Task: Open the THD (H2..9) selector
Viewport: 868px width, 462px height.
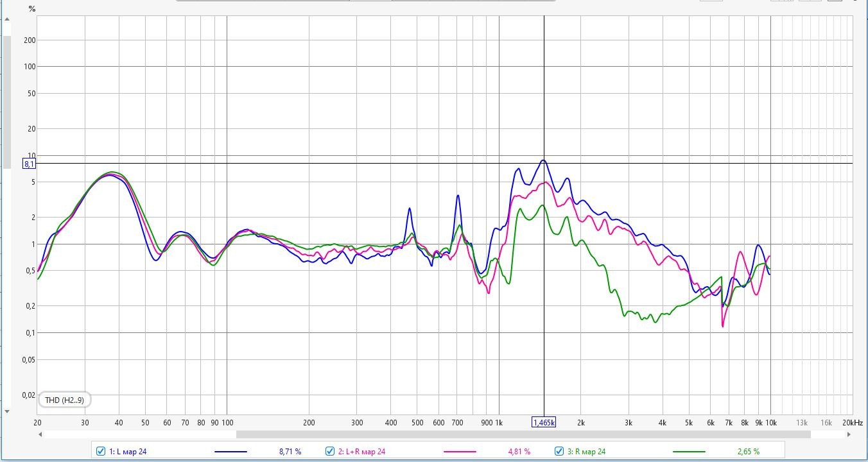Action: tap(65, 400)
